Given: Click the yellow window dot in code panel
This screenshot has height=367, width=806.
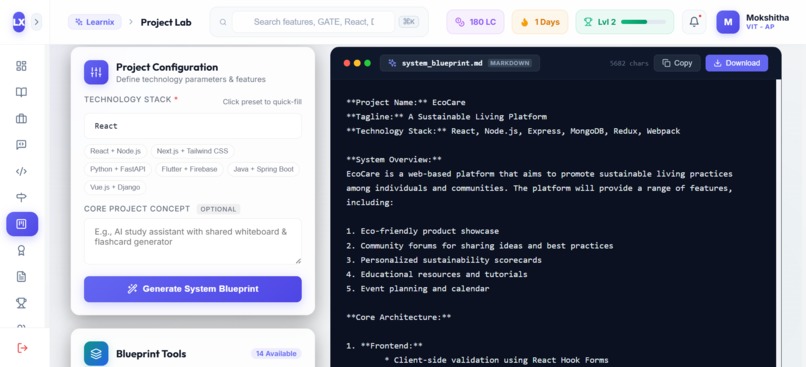Looking at the screenshot, I should [x=357, y=63].
